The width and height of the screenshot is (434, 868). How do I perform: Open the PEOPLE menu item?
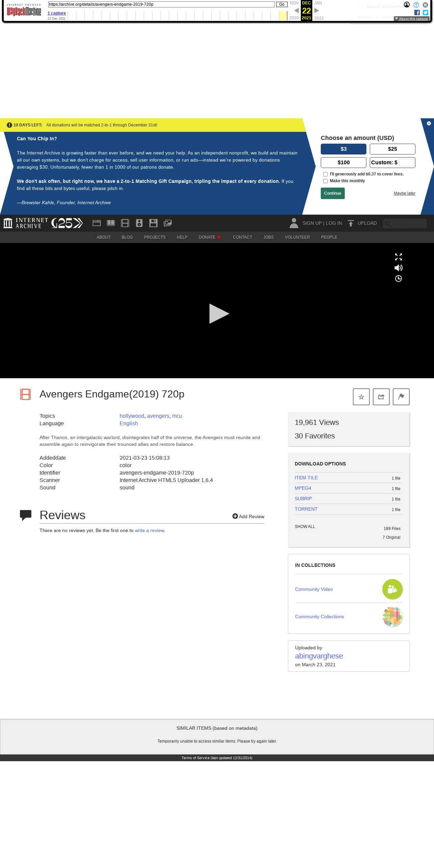point(329,237)
